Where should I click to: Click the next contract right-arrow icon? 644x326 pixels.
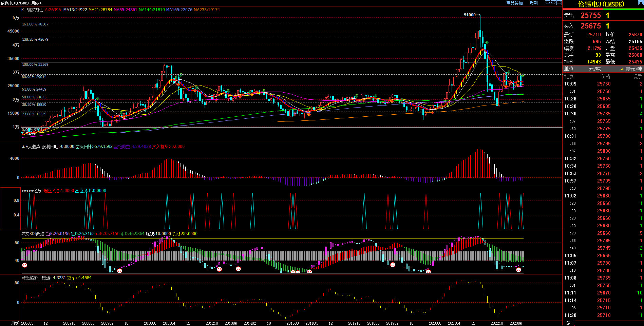tap(553, 3)
